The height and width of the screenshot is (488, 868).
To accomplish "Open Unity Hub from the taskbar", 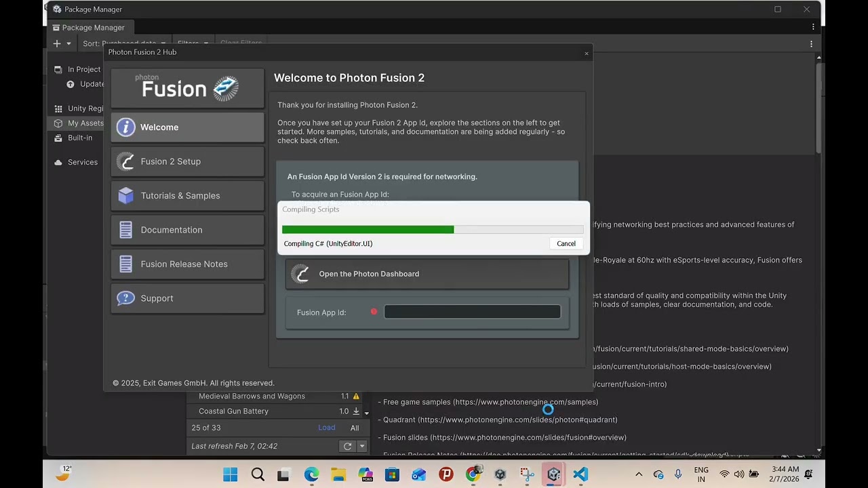I will pyautogui.click(x=500, y=474).
